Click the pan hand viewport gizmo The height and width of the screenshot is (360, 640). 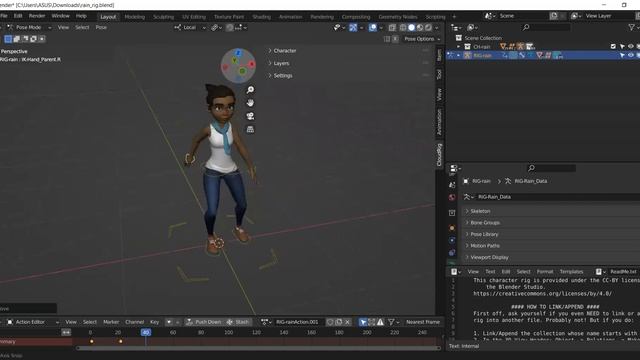point(250,103)
